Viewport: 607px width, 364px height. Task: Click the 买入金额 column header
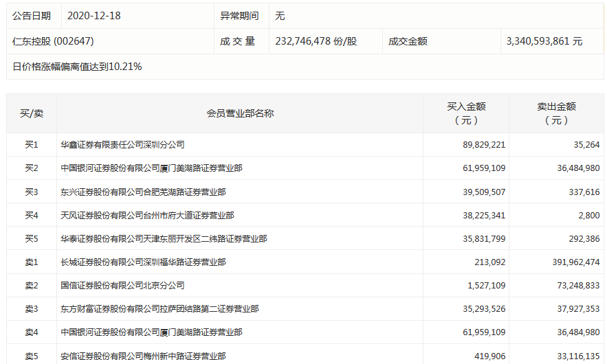tap(466, 113)
